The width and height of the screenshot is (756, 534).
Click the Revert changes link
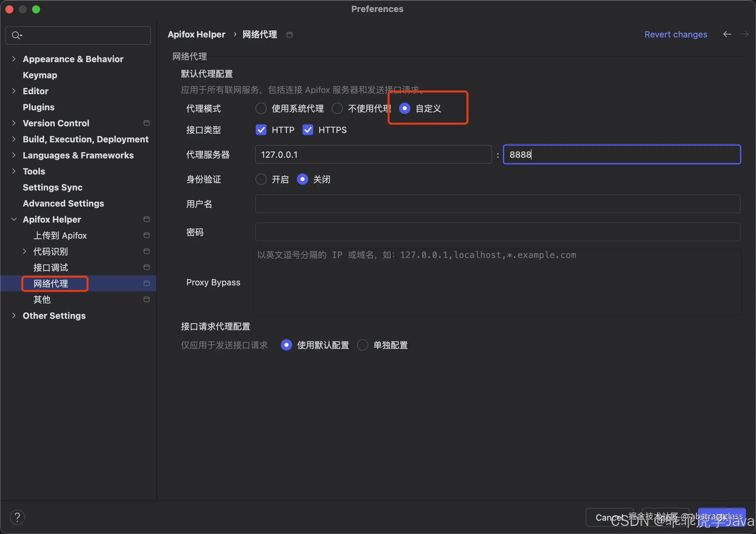click(x=676, y=34)
